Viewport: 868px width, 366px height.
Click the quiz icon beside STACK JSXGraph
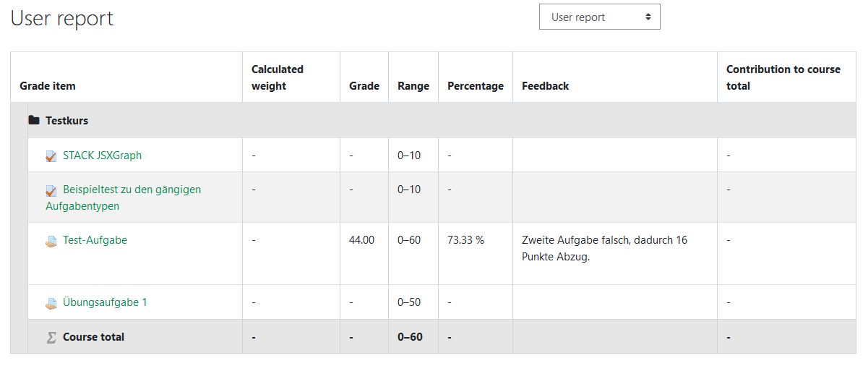[x=51, y=156]
